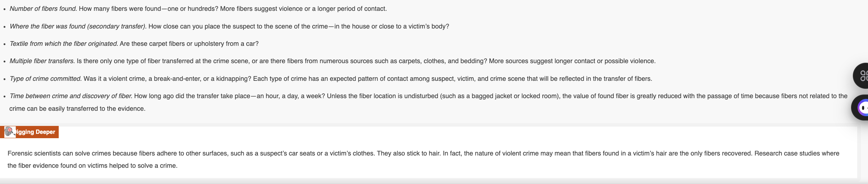Screen dimensions: 868x184
Task: Click the text "Research case studies where"
Action: 797,153
